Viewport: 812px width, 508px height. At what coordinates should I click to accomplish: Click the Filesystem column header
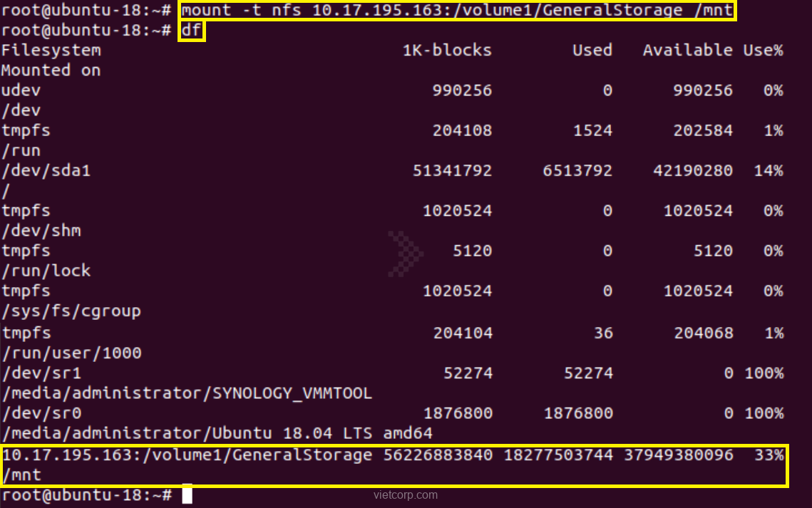[x=51, y=50]
